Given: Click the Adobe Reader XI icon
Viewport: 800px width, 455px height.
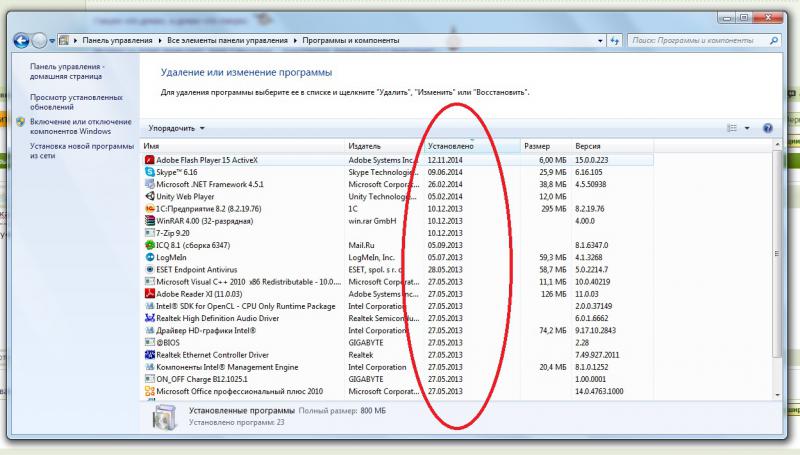Looking at the screenshot, I should (x=149, y=294).
